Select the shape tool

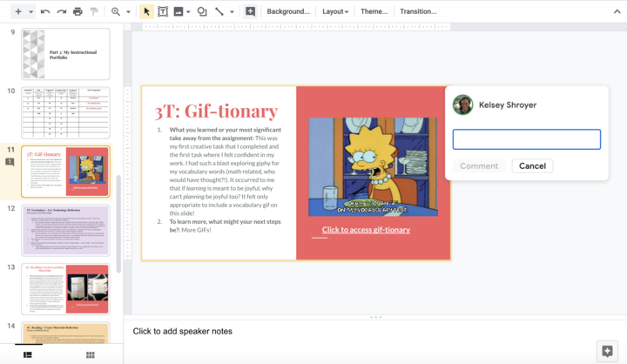click(202, 11)
